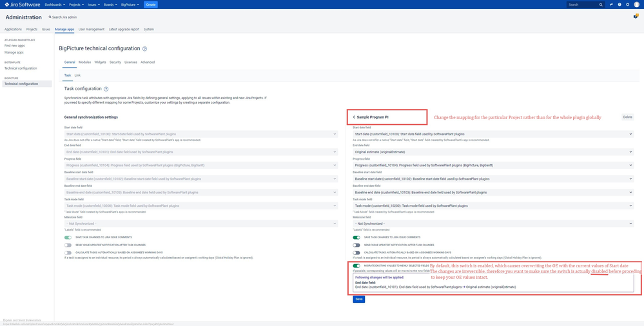Viewport: 644px width, 326px height.
Task: Toggle general Save task changes to Jira issue comments
Action: [x=68, y=237]
